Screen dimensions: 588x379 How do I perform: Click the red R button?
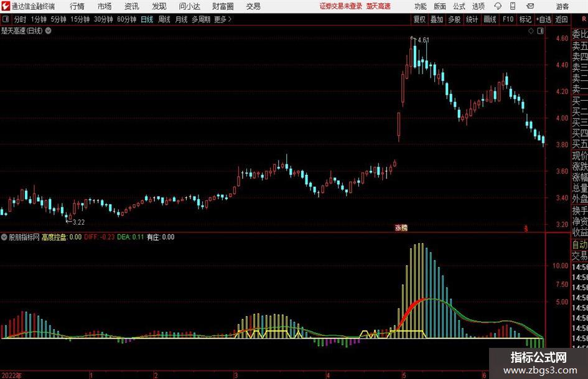click(x=584, y=19)
